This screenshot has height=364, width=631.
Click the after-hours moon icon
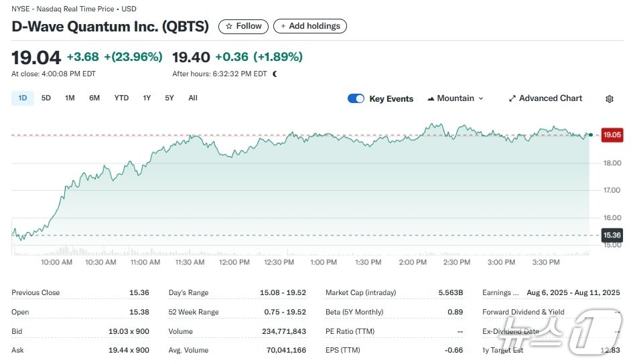[x=275, y=74]
